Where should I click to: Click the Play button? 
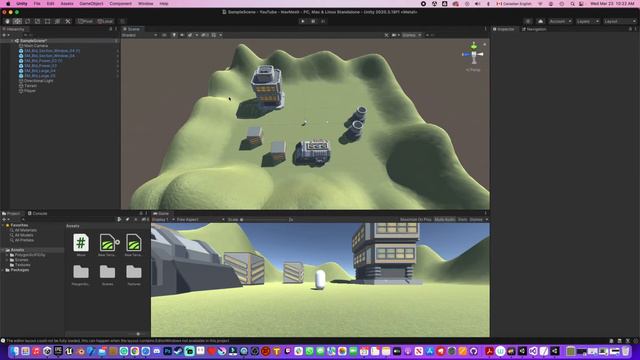(302, 21)
